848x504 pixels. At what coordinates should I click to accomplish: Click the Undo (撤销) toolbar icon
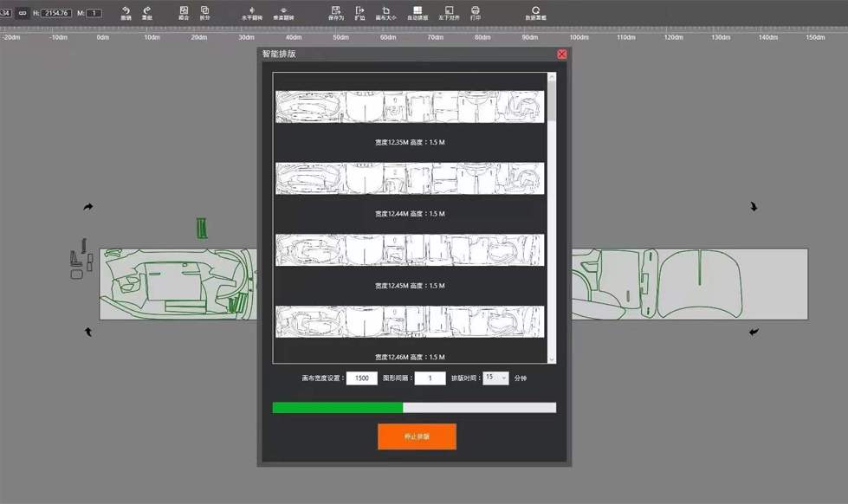point(126,12)
